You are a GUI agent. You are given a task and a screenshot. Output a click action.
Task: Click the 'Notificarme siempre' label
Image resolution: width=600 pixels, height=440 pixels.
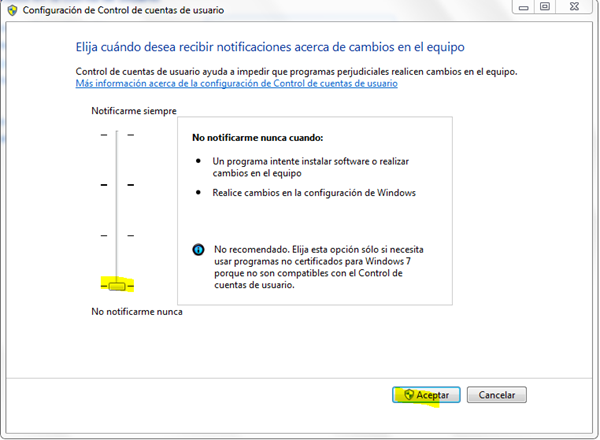pyautogui.click(x=134, y=111)
